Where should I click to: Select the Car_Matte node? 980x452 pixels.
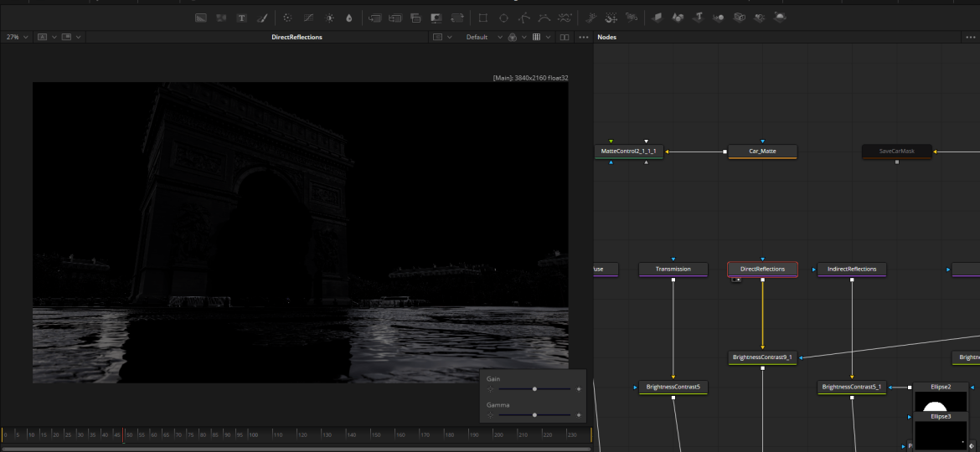[762, 152]
